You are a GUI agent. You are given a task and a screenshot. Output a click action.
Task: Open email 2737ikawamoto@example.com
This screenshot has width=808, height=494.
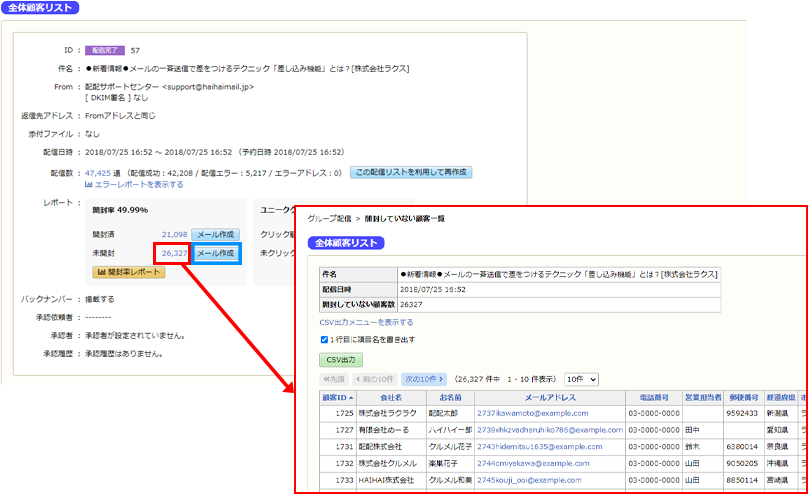(532, 413)
